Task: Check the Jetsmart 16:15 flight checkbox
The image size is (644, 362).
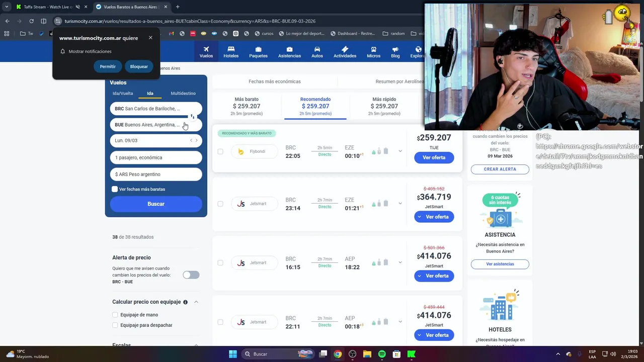Action: click(220, 262)
